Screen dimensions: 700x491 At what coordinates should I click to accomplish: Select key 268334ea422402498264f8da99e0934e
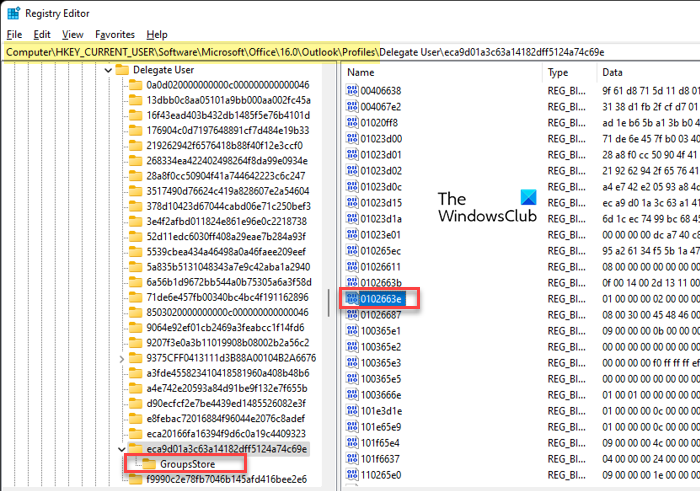point(227,161)
